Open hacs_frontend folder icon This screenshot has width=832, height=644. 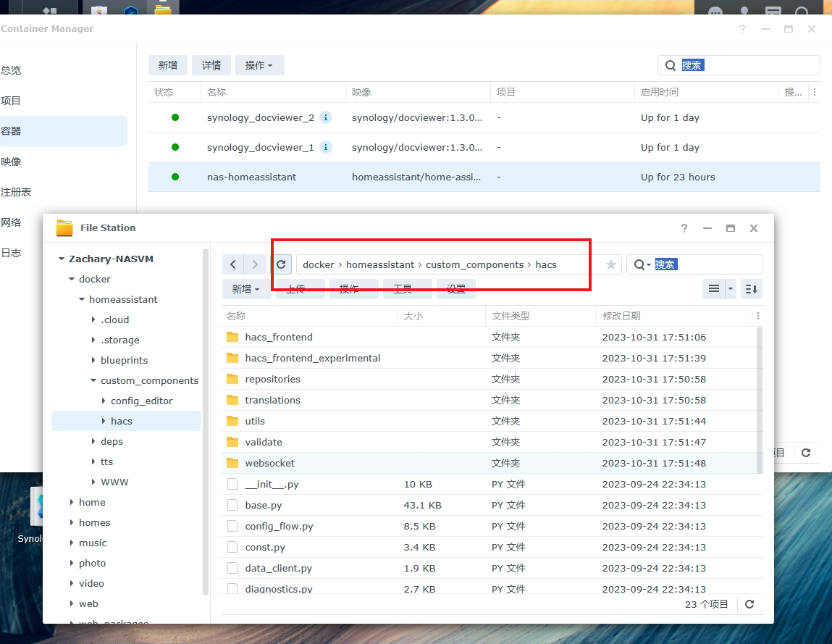point(232,337)
